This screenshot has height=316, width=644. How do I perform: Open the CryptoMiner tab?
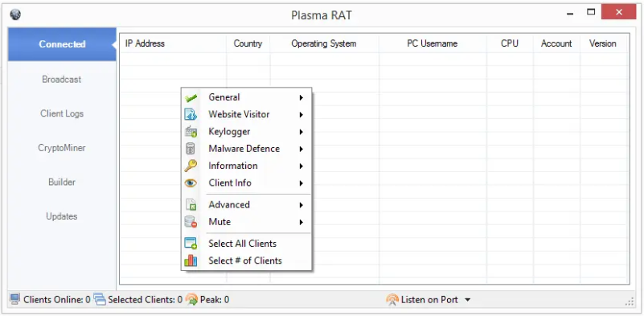[62, 148]
